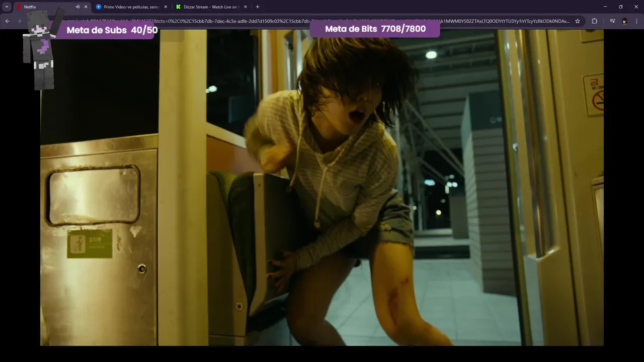Open a new browser tab
This screenshot has height=362, width=644.
point(258,7)
